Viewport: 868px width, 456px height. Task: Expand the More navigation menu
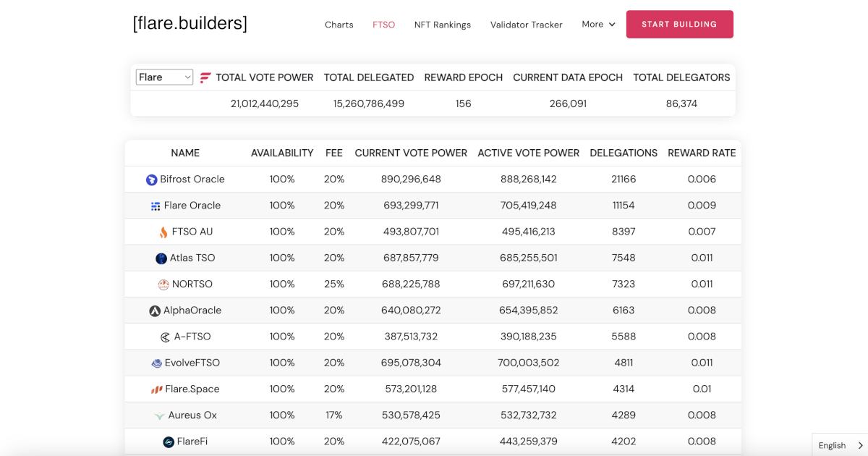point(598,24)
